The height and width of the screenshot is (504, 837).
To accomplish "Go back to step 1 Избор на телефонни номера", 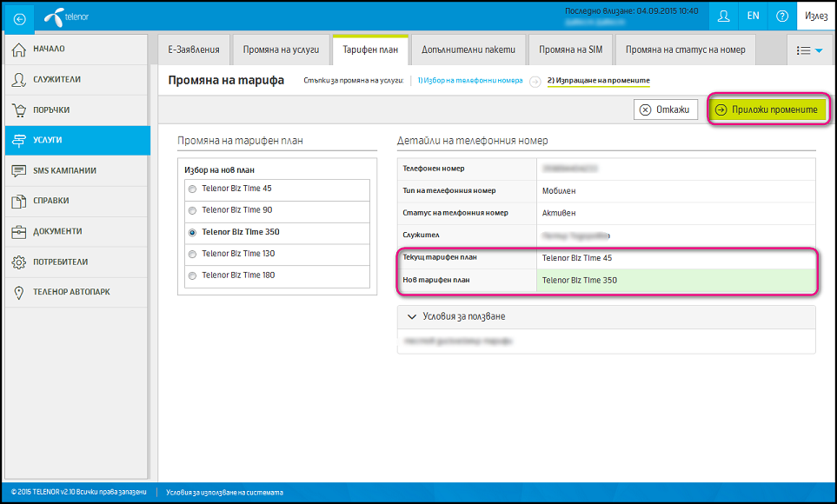I will pyautogui.click(x=469, y=81).
